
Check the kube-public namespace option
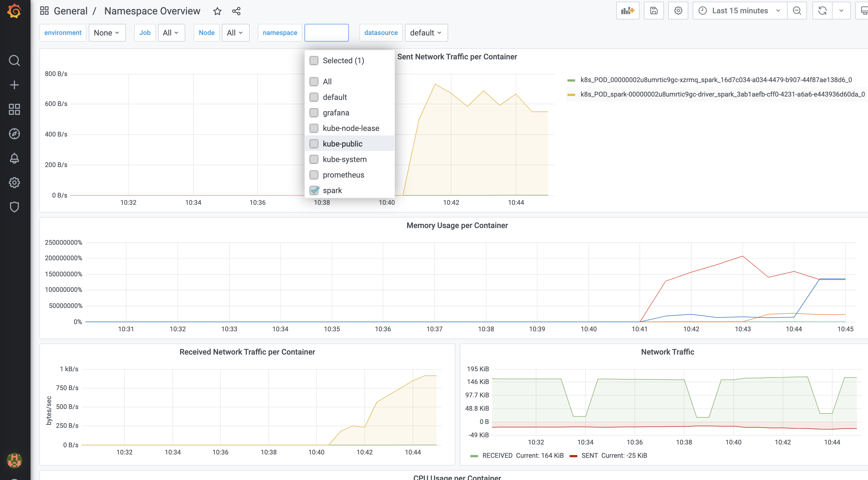pyautogui.click(x=314, y=144)
